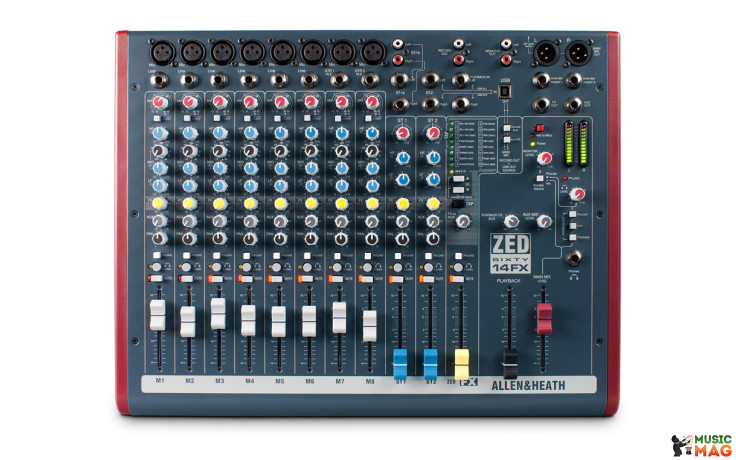
Task: Toggle the M6 channel Listen button
Action: click(307, 267)
